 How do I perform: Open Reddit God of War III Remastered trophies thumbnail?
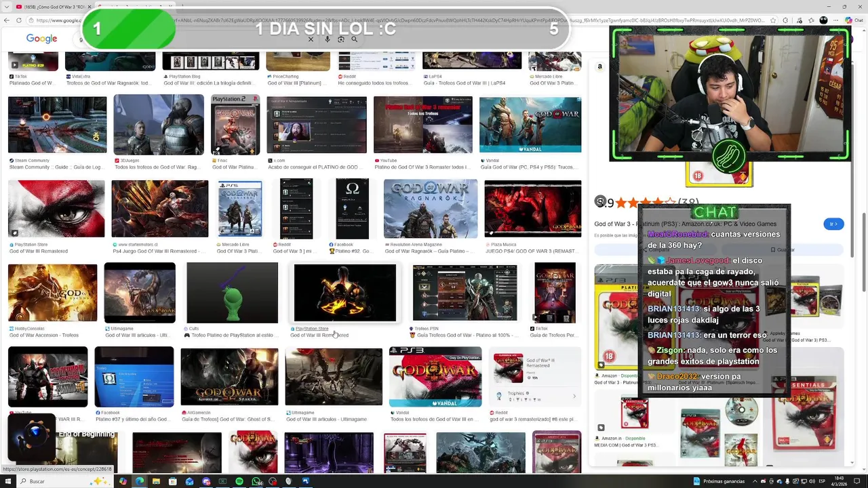(x=535, y=377)
